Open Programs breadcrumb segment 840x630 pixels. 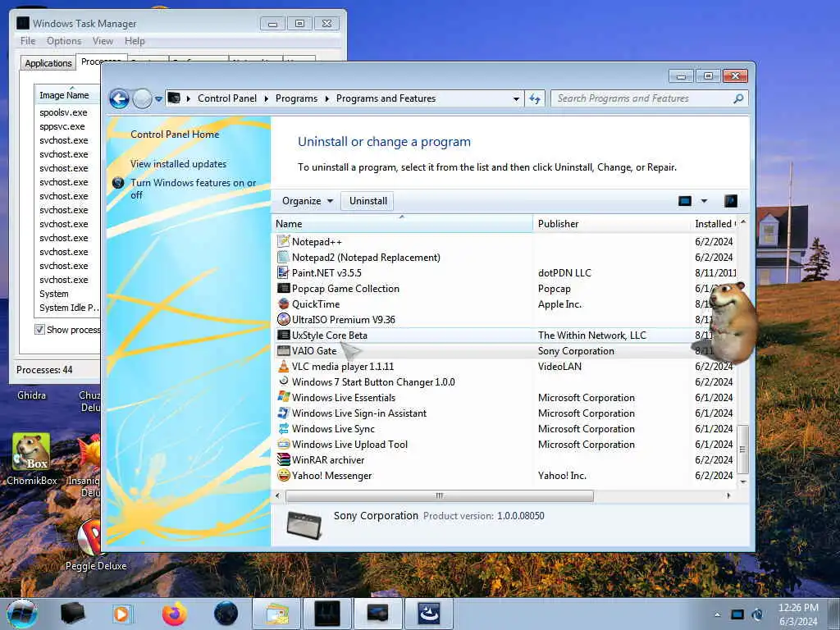pyautogui.click(x=296, y=98)
